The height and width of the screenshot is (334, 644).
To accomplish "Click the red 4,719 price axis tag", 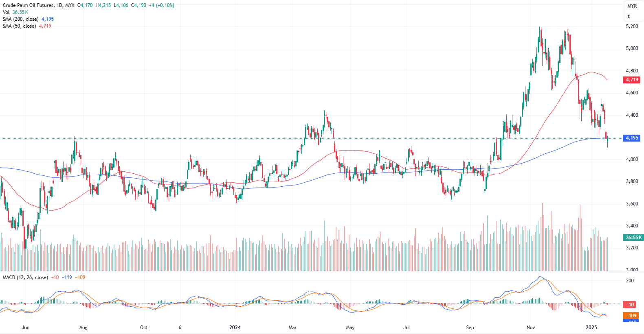I will pyautogui.click(x=632, y=80).
